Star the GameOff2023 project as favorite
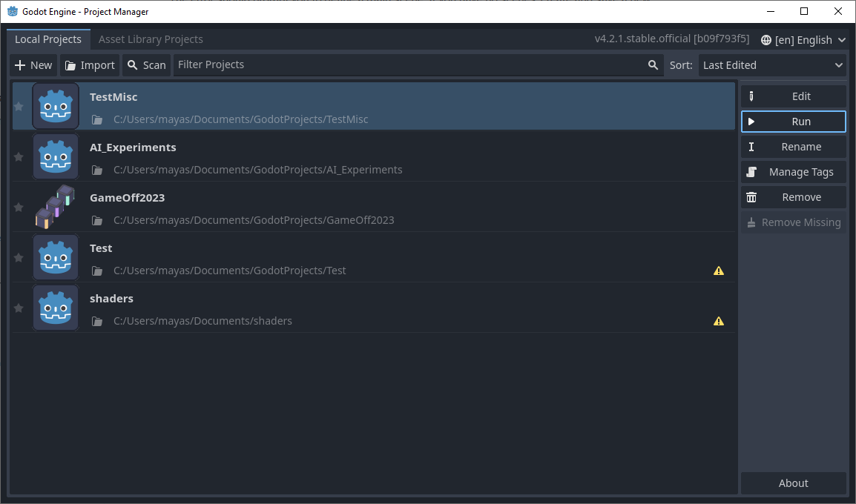Image resolution: width=856 pixels, height=504 pixels. pyautogui.click(x=19, y=208)
